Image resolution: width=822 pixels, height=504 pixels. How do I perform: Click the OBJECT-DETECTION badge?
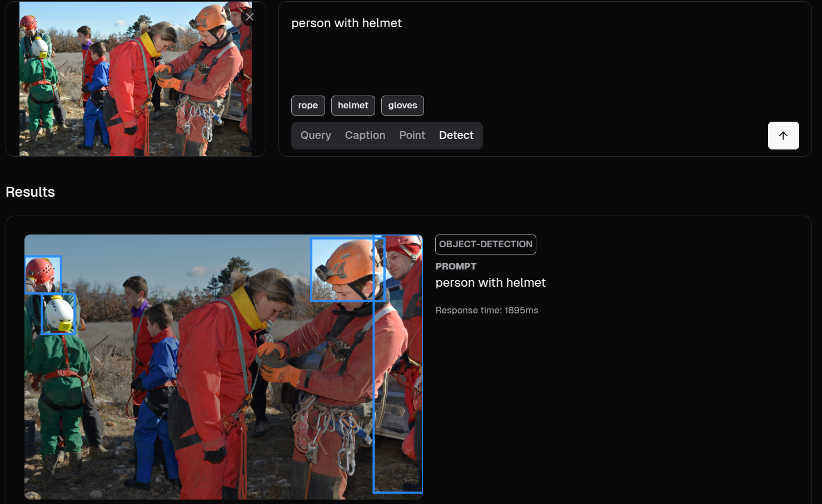[485, 244]
